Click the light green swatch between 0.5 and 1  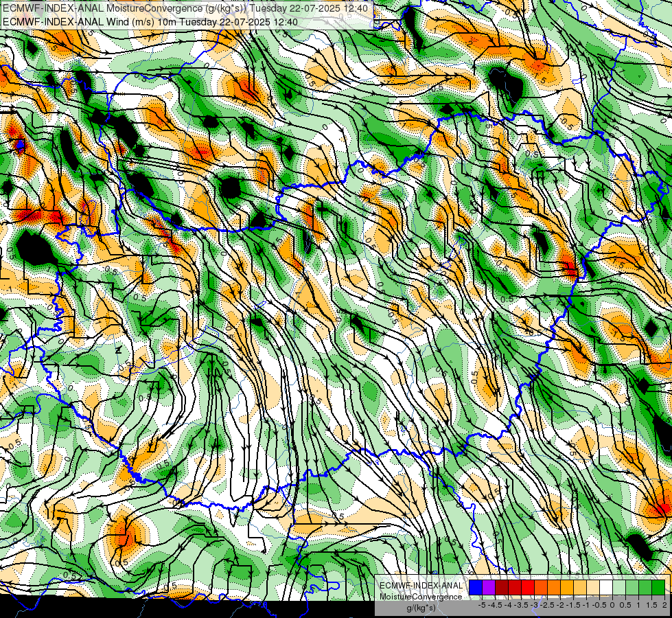(x=632, y=587)
